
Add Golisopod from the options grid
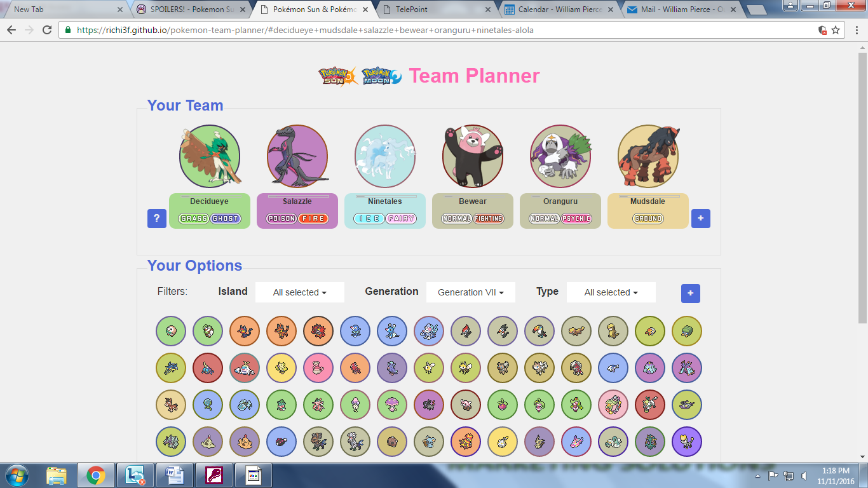171,442
